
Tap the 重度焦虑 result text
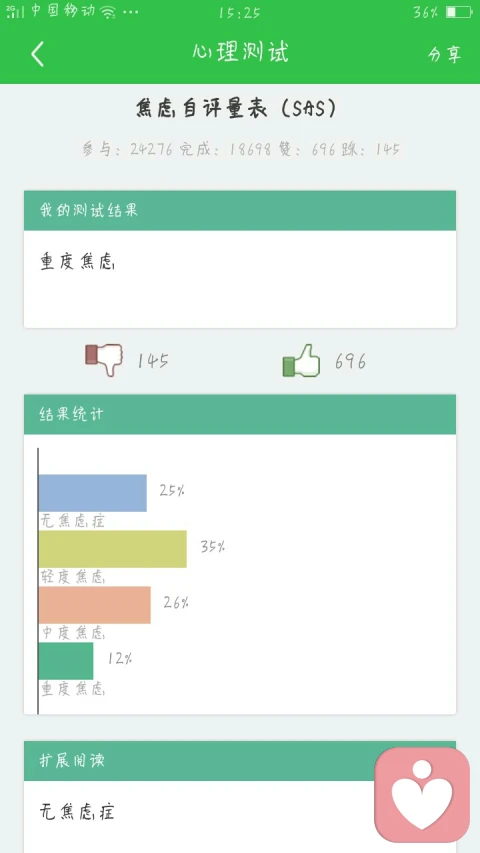pyautogui.click(x=77, y=262)
